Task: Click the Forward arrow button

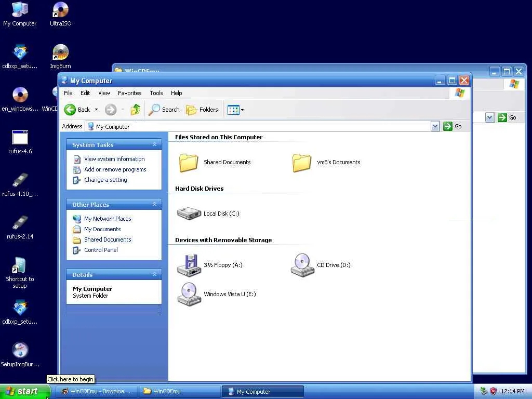Action: [x=111, y=110]
